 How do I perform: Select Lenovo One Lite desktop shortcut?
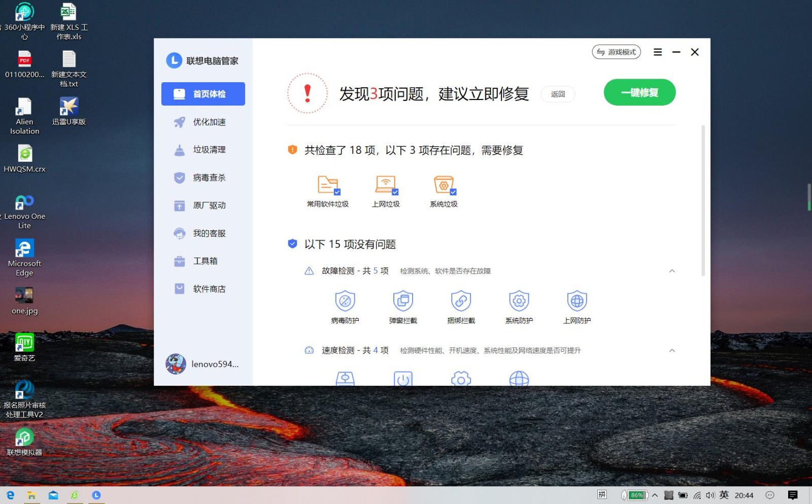pyautogui.click(x=24, y=211)
